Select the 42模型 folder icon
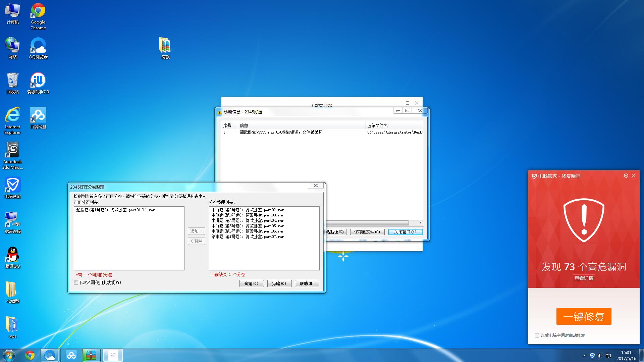 coord(12,293)
